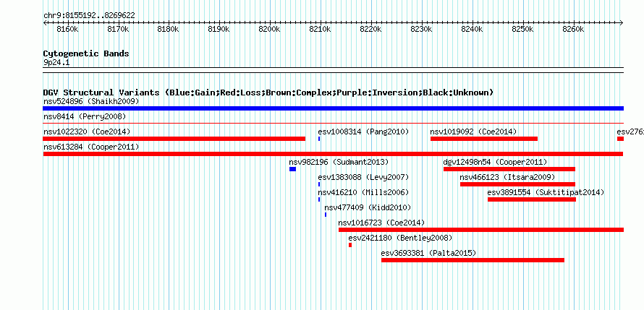This screenshot has width=644, height=310.
Task: Click the red nsv613284 loss bar
Action: pos(333,154)
